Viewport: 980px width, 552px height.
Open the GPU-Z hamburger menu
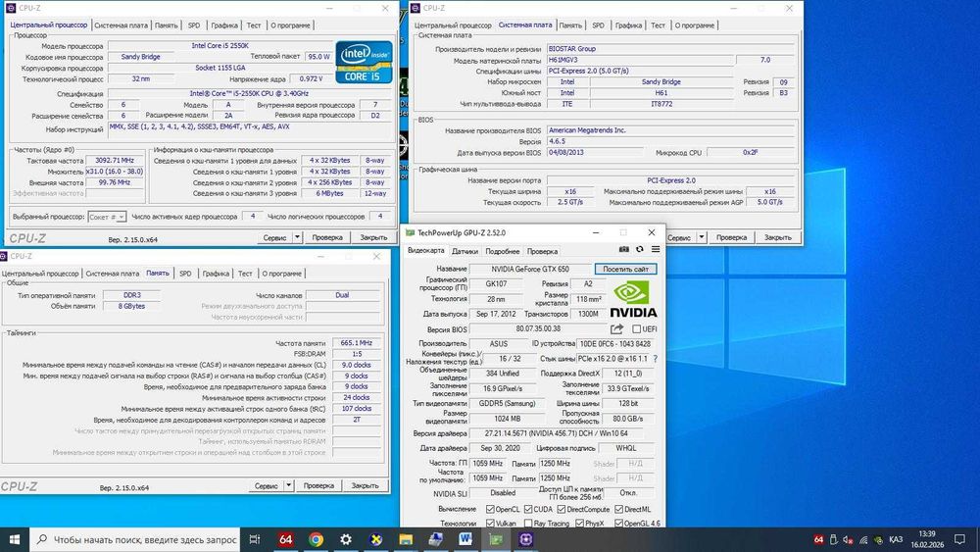pyautogui.click(x=656, y=249)
